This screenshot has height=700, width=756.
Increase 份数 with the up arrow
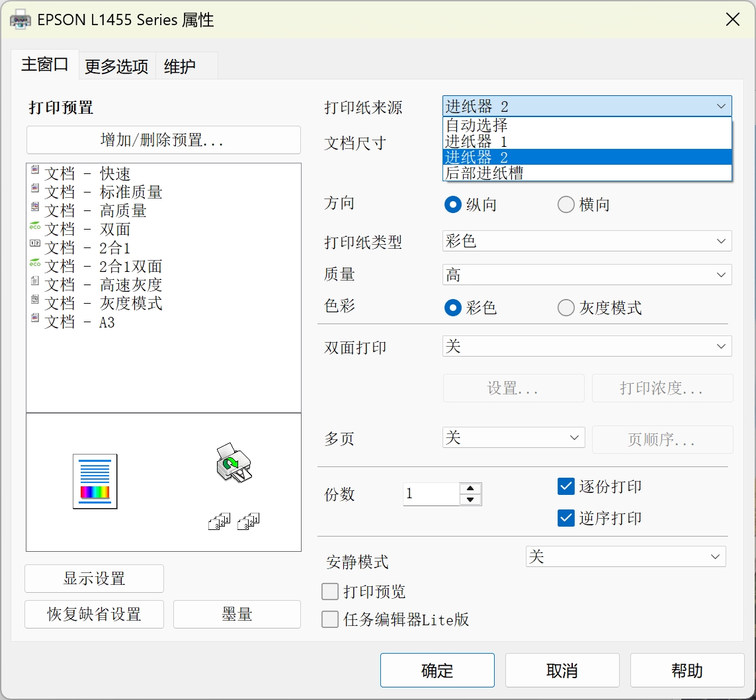click(x=470, y=488)
